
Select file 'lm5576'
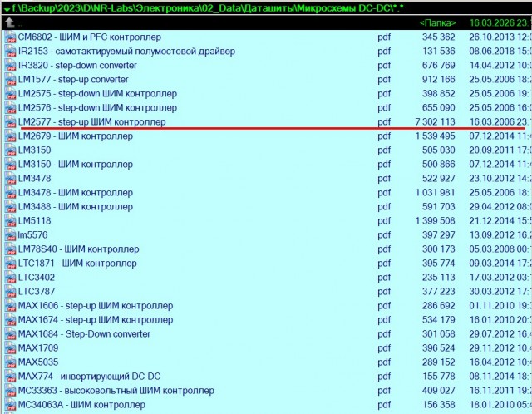(32, 235)
